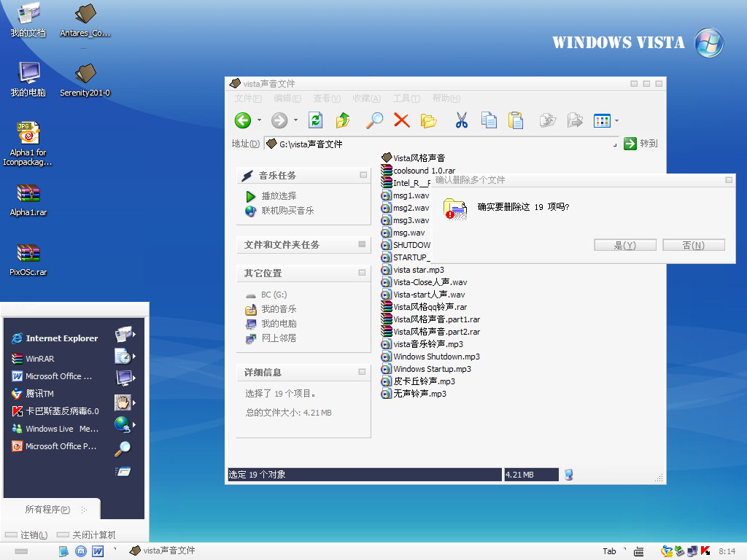Click Word icon in quick launch

pyautogui.click(x=98, y=551)
